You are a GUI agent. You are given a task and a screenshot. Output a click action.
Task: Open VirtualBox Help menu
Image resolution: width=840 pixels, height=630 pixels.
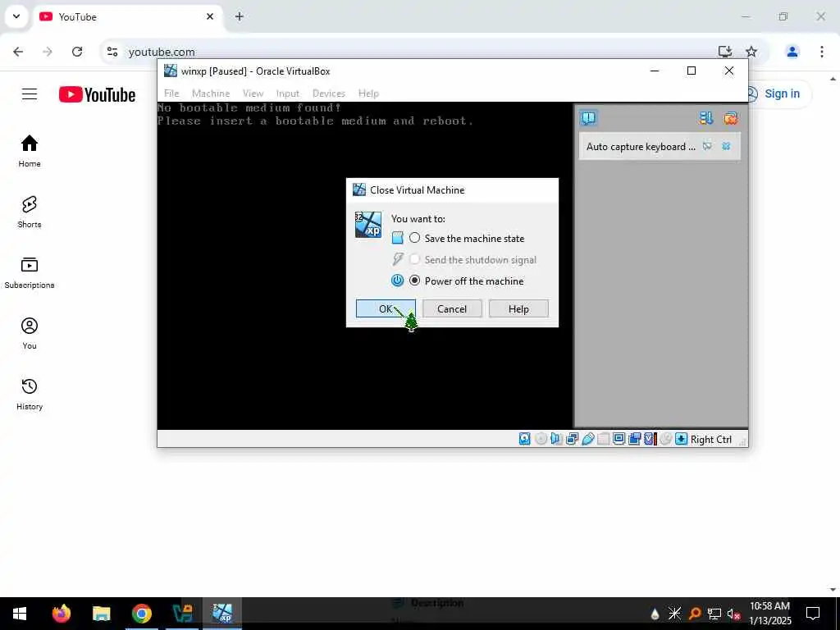368,94
